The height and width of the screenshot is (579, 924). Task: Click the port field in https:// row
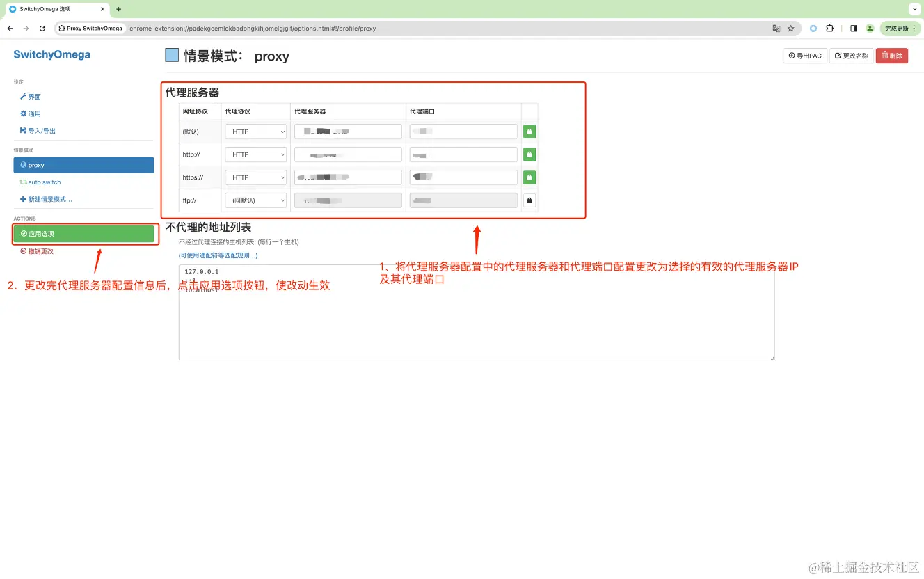point(463,177)
